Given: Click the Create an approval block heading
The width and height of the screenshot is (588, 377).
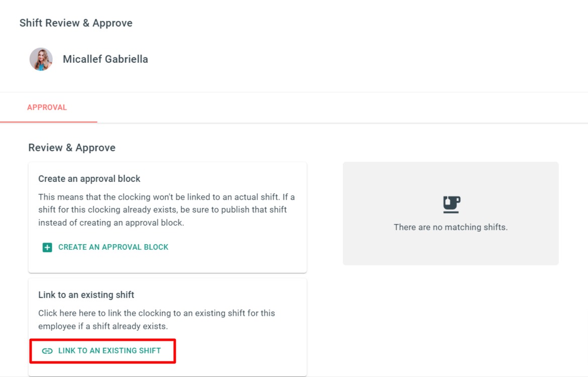Looking at the screenshot, I should click(89, 179).
